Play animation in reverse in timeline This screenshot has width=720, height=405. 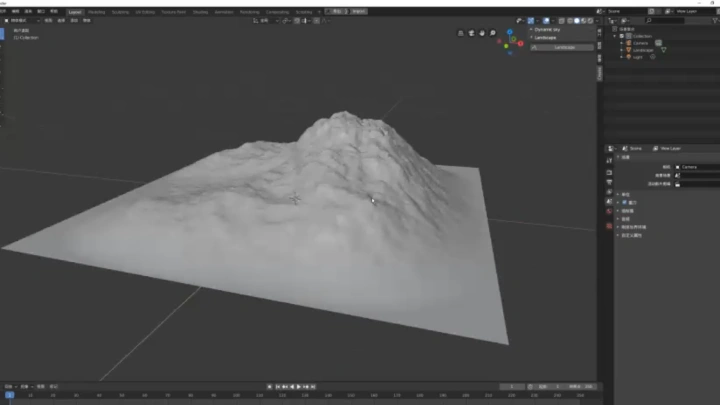tap(292, 387)
